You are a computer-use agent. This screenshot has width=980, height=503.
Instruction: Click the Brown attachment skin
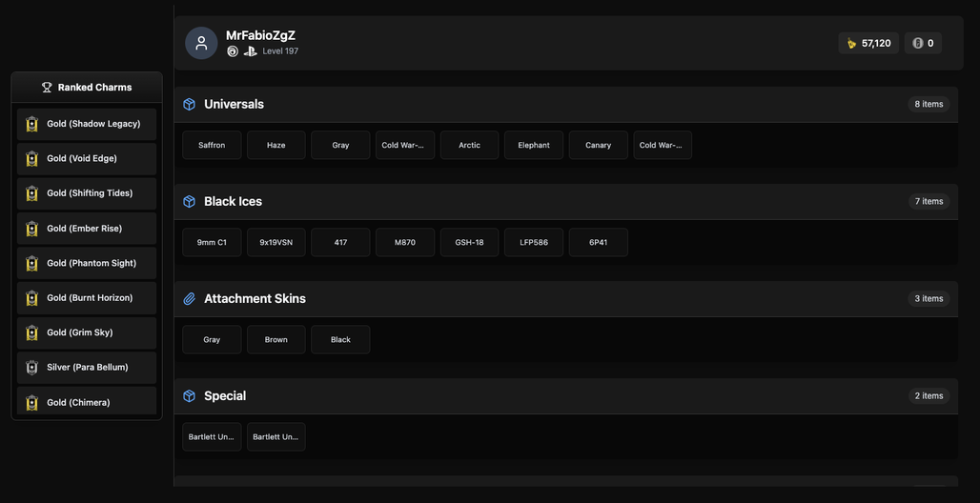[276, 340]
